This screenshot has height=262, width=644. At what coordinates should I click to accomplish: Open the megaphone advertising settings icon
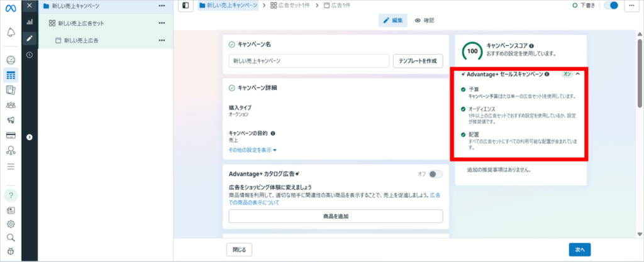(11, 120)
